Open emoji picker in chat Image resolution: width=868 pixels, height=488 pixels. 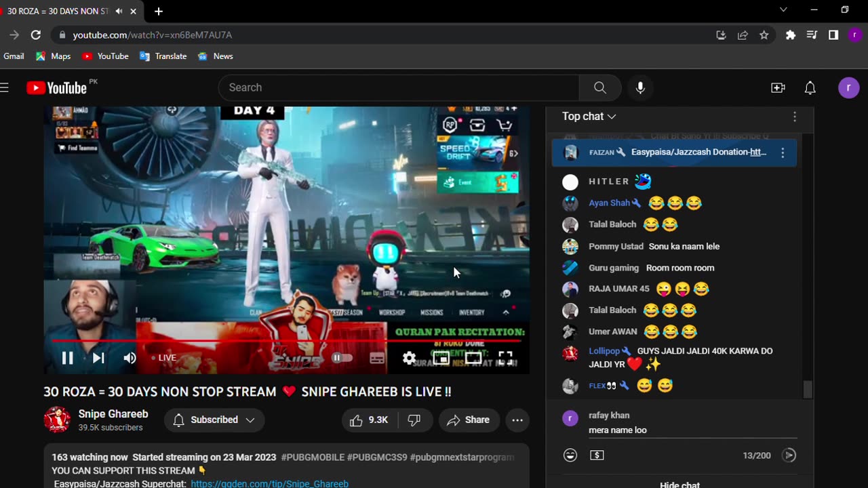[570, 455]
